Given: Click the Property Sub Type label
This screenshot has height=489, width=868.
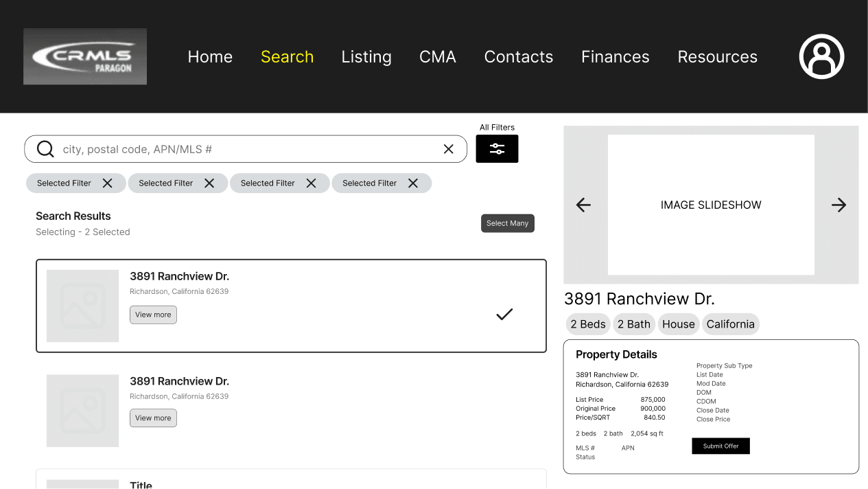Looking at the screenshot, I should point(725,366).
